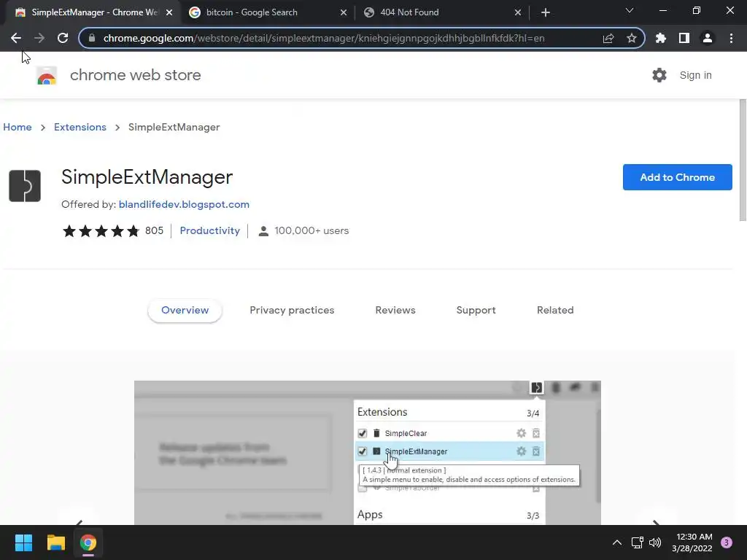The image size is (747, 560).
Task: Click the five-star rating display
Action: (x=101, y=231)
